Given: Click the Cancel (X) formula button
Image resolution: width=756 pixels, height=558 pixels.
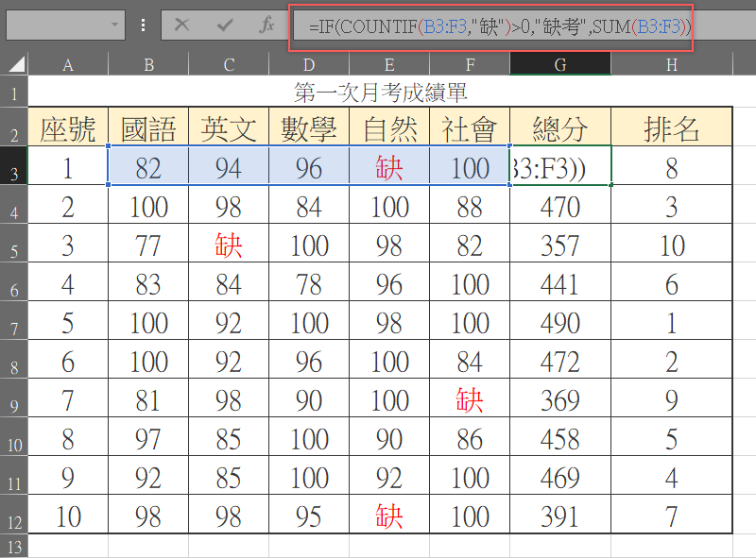Looking at the screenshot, I should pos(182,25).
